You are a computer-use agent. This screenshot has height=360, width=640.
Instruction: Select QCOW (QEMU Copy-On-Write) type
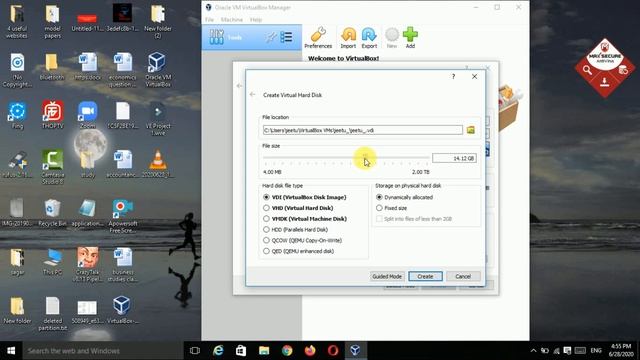[x=302, y=240]
